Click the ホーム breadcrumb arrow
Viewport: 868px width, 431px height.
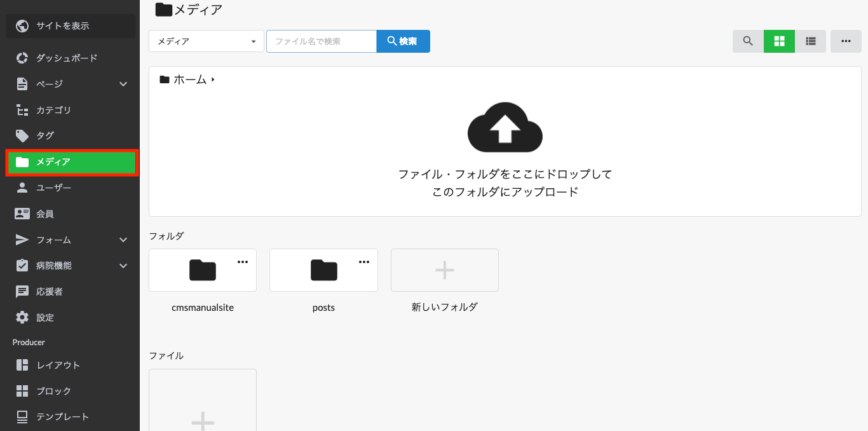(214, 79)
